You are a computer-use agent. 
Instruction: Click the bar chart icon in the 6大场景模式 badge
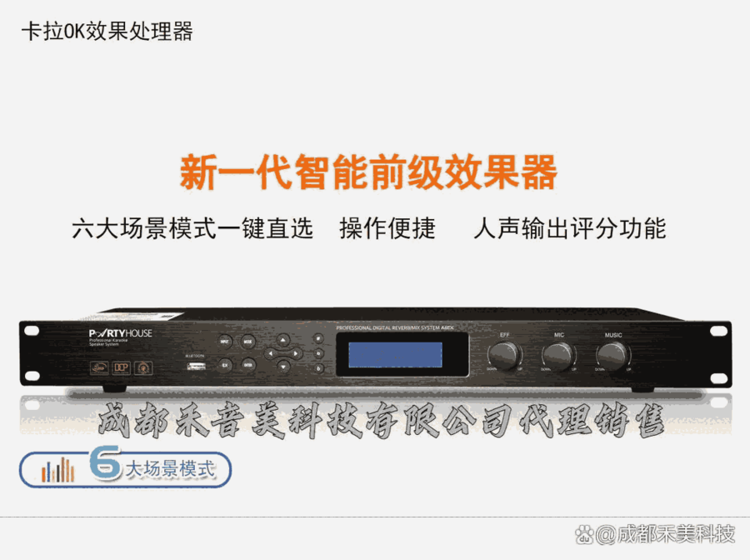[57, 470]
